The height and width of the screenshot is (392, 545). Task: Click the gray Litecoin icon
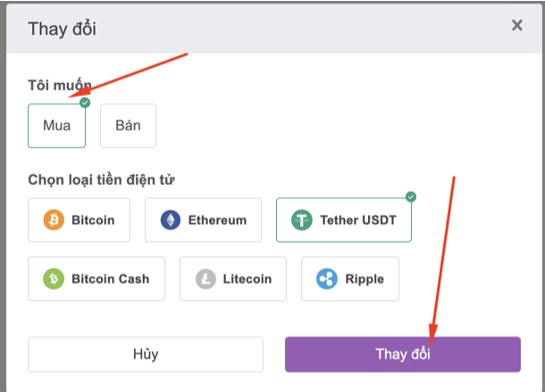[x=205, y=279]
